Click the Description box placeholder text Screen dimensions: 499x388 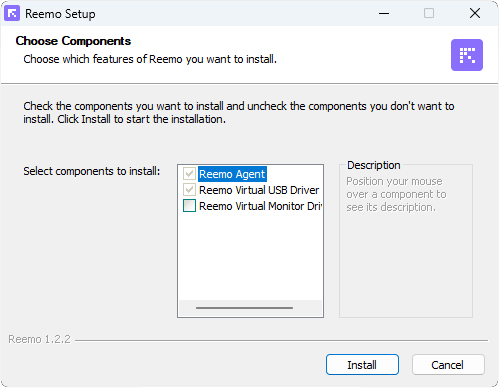pyautogui.click(x=396, y=194)
